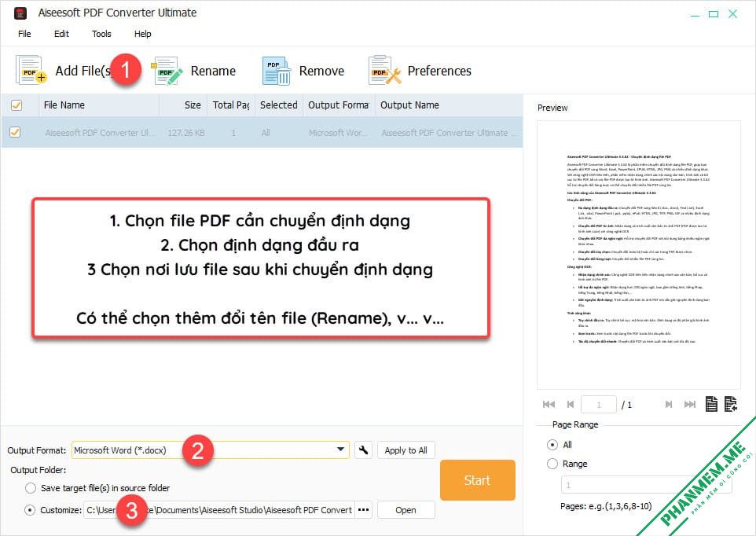Image resolution: width=756 pixels, height=536 pixels.
Task: Select Save target file(s) in source folder
Action: click(31, 488)
